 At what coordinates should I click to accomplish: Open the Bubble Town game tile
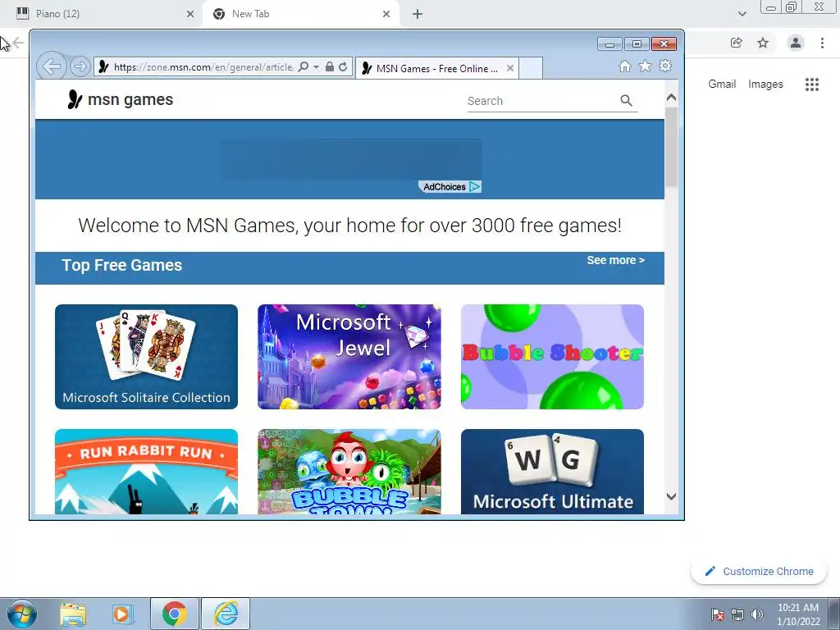click(349, 472)
